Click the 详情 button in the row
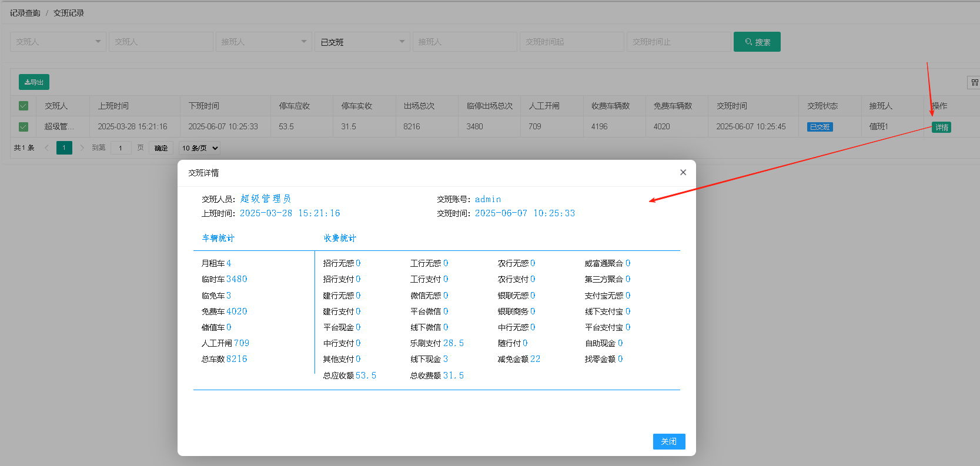This screenshot has width=980, height=466. point(941,127)
